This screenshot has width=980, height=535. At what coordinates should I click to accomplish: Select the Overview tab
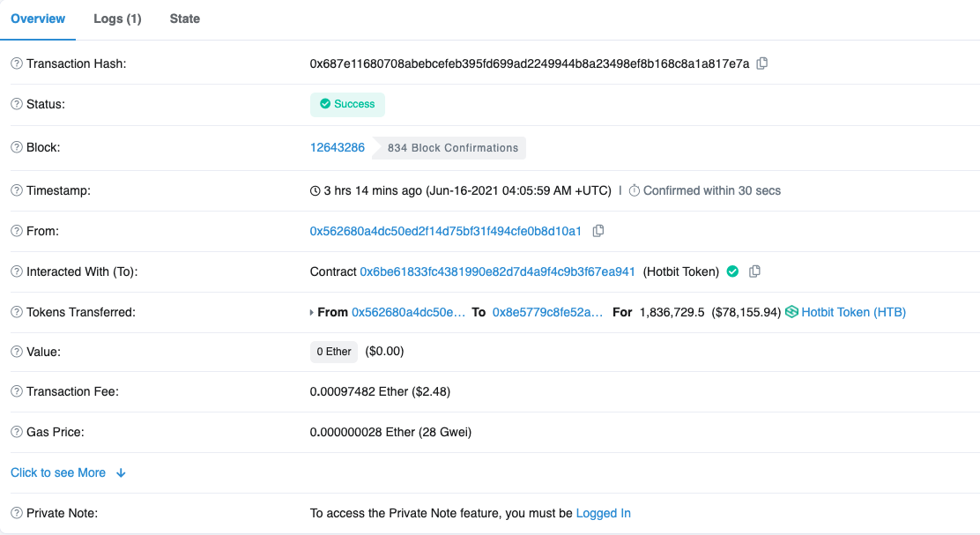[x=38, y=19]
